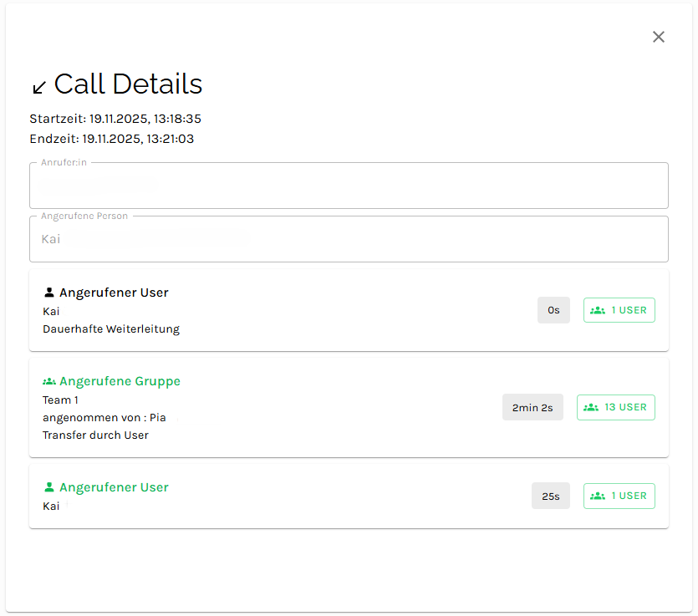Click the 0s duration chip
Viewport: 698px width, 616px height.
click(x=553, y=310)
